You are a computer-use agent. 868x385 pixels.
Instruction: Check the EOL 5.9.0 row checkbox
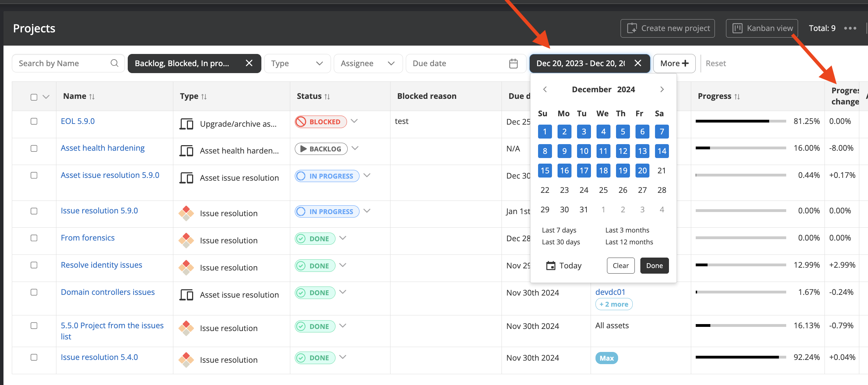[34, 121]
